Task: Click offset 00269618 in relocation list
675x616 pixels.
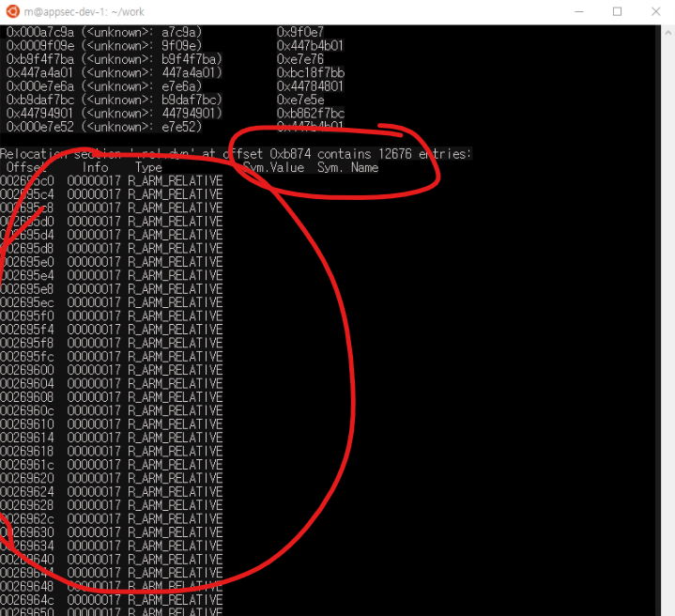Action: [x=27, y=452]
